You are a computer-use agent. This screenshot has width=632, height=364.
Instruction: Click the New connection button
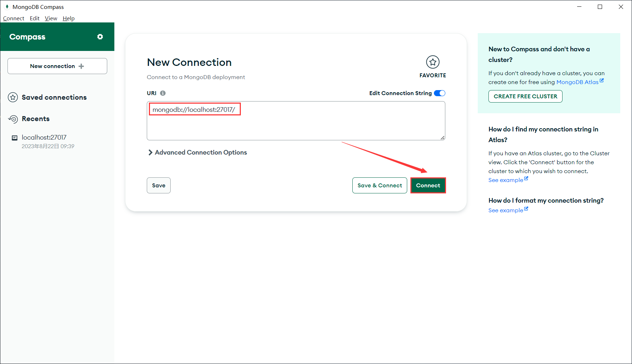point(57,66)
